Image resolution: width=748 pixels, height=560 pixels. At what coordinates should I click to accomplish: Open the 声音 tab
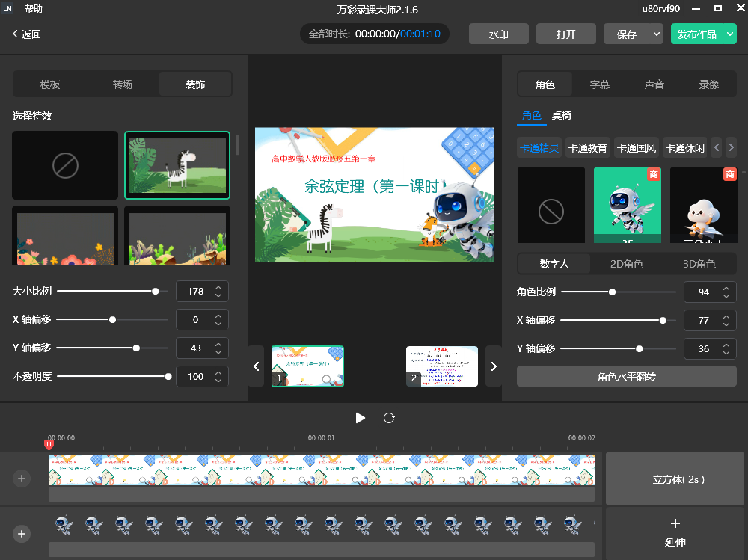pos(654,84)
